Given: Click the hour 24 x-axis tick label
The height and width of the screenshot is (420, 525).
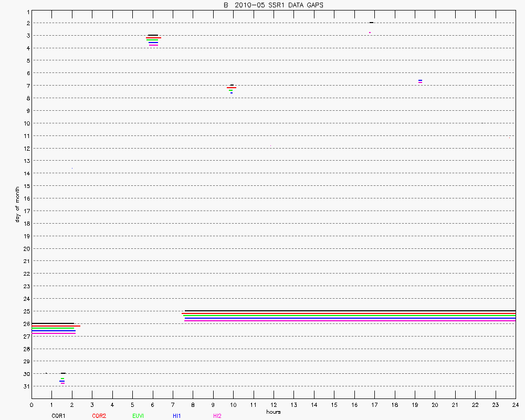Looking at the screenshot, I should (516, 405).
